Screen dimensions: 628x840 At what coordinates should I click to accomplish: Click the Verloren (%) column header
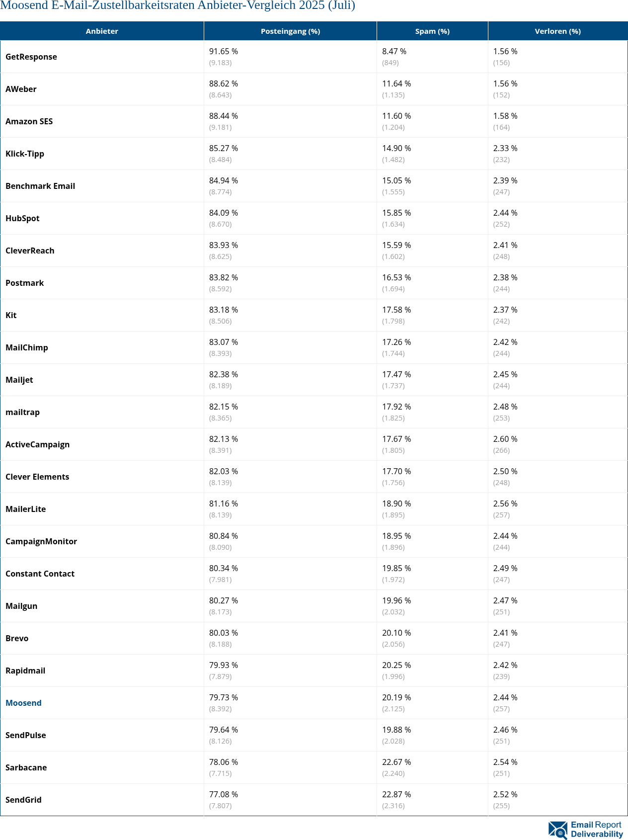[x=557, y=31]
